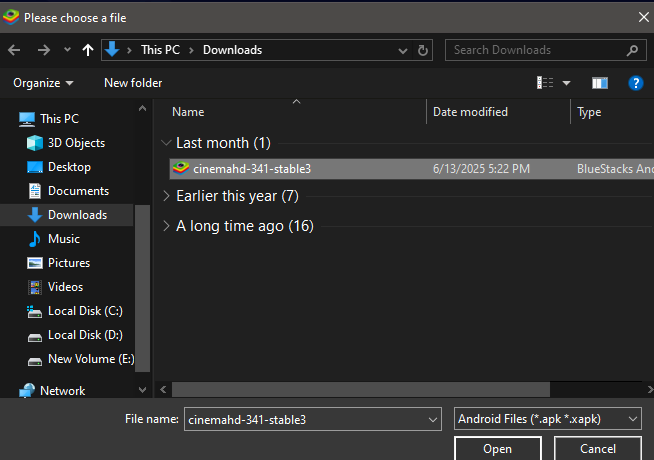Click the Cancel button
654x460 pixels.
coord(598,448)
